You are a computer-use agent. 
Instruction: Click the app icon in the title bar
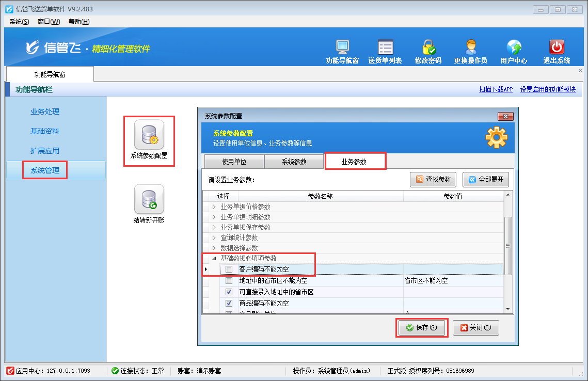pyautogui.click(x=9, y=9)
